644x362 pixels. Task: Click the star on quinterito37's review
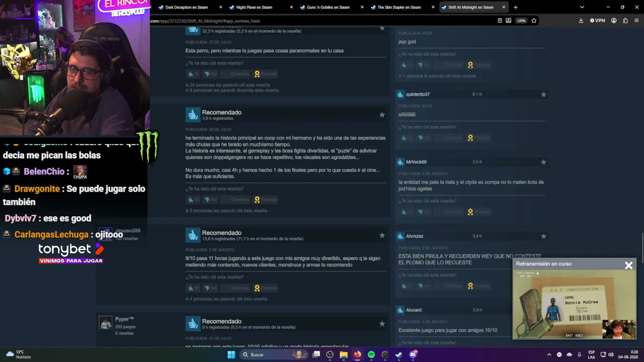(543, 94)
